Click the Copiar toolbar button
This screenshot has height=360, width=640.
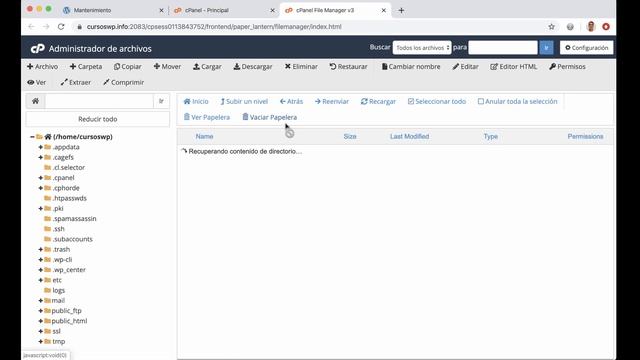[127, 67]
